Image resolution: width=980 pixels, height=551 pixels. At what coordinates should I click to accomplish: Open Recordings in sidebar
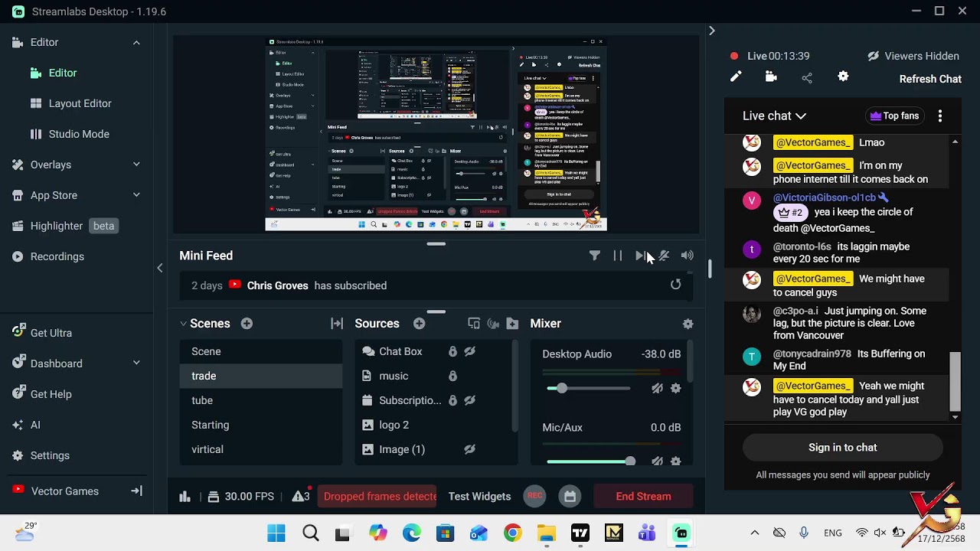48,256
